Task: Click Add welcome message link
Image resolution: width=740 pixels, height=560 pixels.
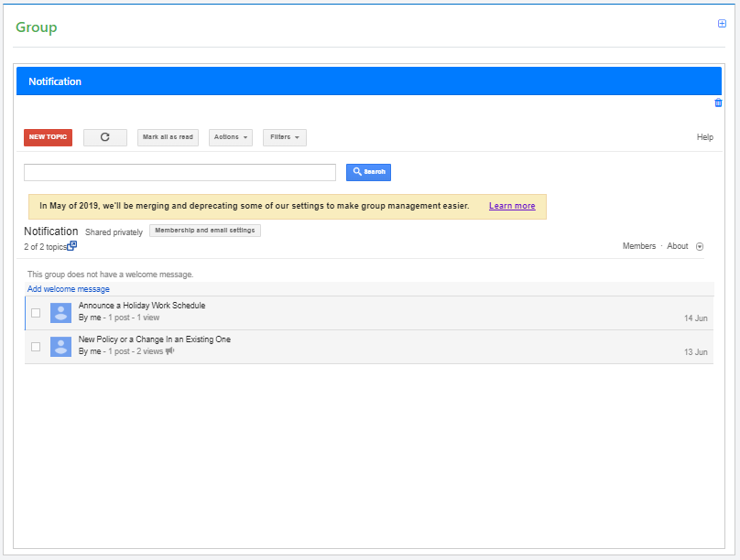Action: (69, 289)
